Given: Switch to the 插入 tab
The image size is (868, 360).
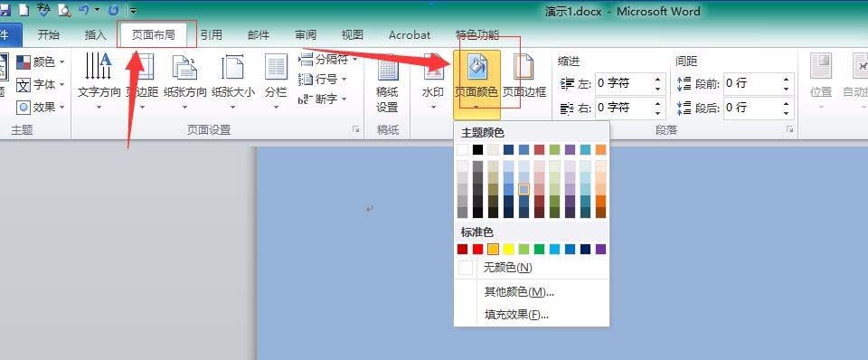Looking at the screenshot, I should point(95,35).
